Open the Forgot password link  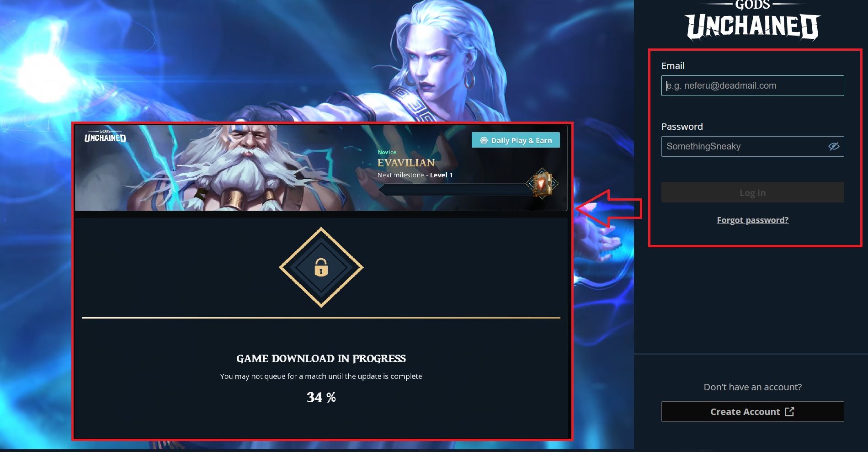[752, 220]
